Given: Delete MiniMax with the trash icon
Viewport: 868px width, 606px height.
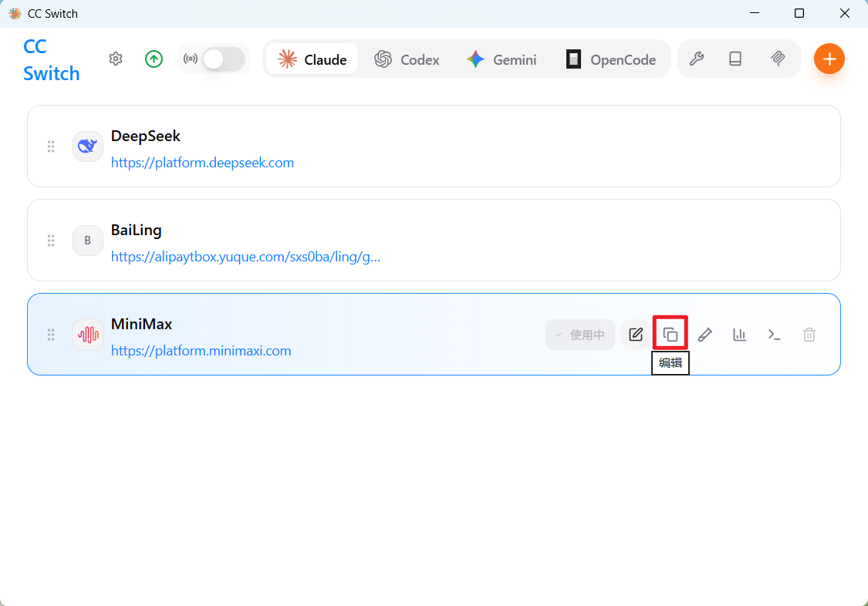Looking at the screenshot, I should [809, 335].
